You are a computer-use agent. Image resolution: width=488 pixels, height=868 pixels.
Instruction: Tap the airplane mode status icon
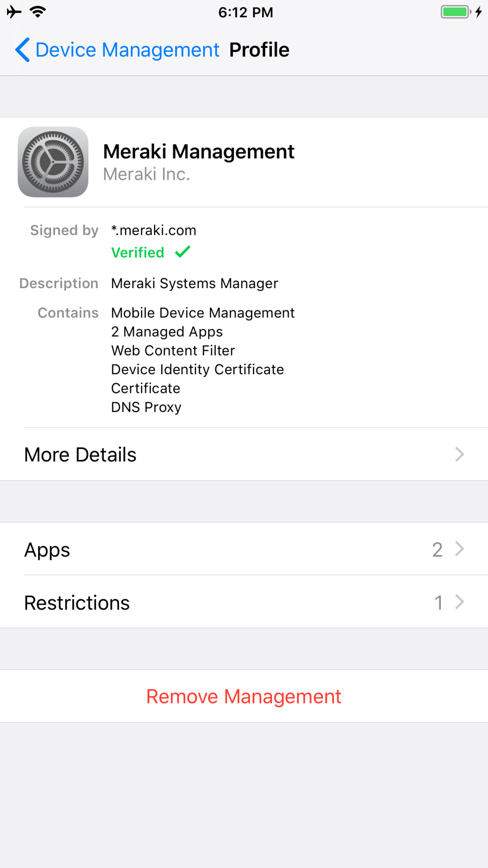pyautogui.click(x=14, y=12)
